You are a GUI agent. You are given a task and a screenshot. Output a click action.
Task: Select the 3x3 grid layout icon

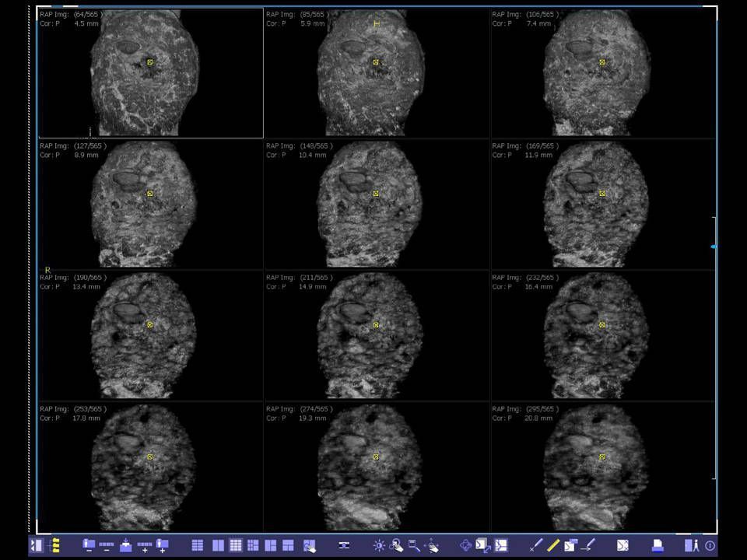[x=236, y=545]
